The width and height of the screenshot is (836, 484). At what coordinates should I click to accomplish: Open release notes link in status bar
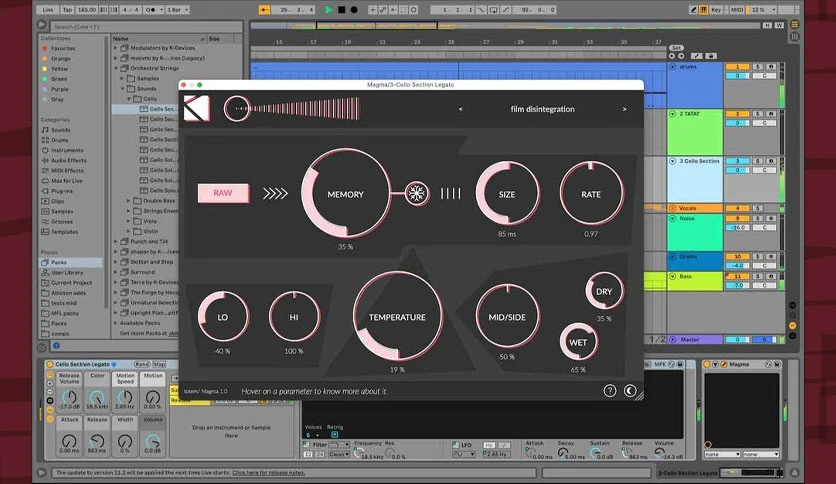[x=268, y=473]
